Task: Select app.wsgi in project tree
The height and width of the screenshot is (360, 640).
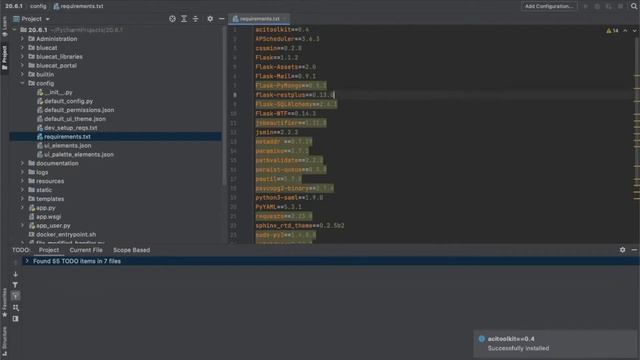Action: click(44, 217)
